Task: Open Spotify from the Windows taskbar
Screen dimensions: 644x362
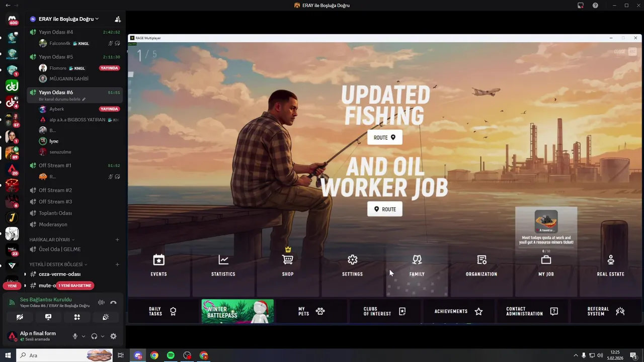Action: click(x=171, y=355)
